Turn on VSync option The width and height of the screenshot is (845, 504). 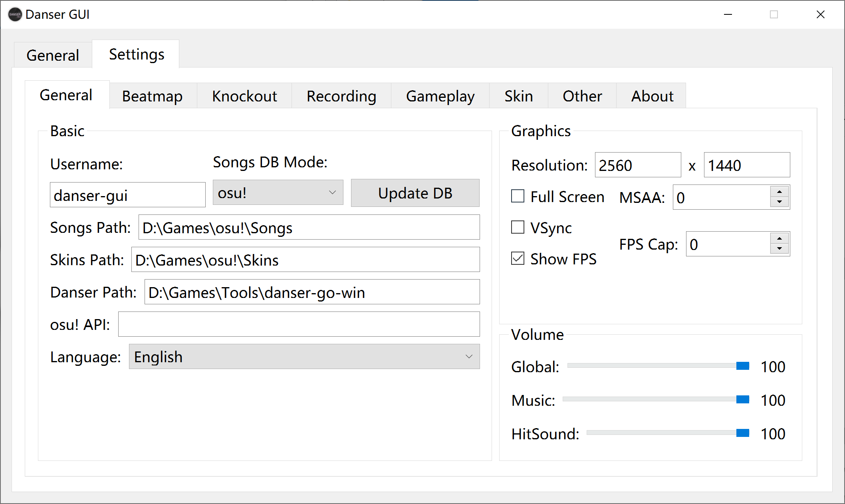(518, 227)
